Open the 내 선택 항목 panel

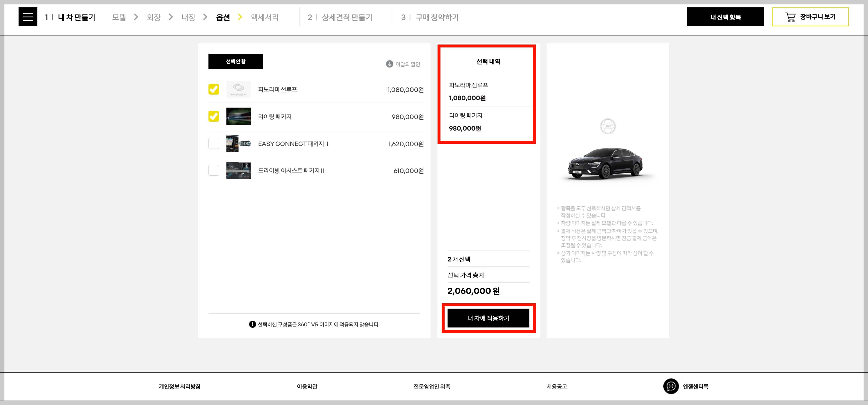[x=725, y=17]
